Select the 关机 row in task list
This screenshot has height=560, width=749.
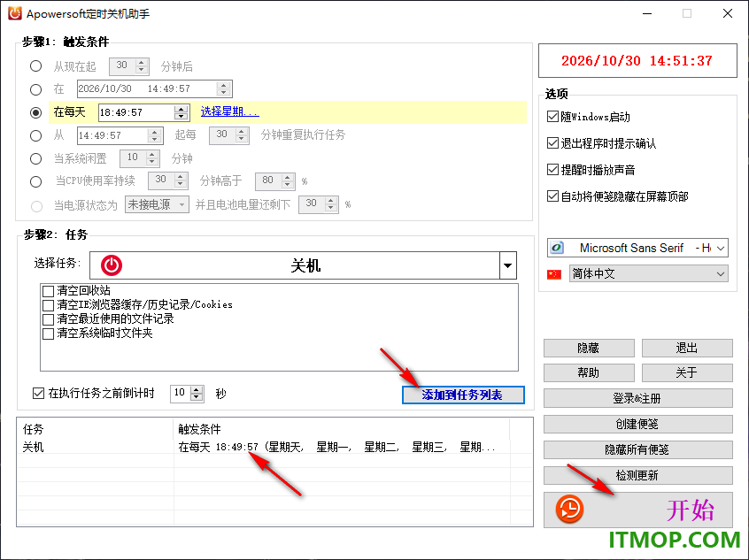274,448
